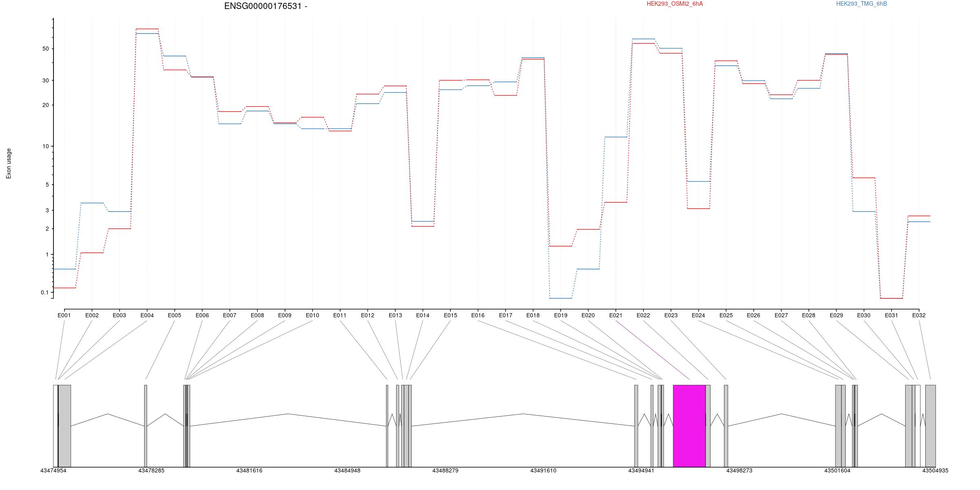Screen dimensions: 980x490
Task: Click exon label E002
Action: pos(92,315)
